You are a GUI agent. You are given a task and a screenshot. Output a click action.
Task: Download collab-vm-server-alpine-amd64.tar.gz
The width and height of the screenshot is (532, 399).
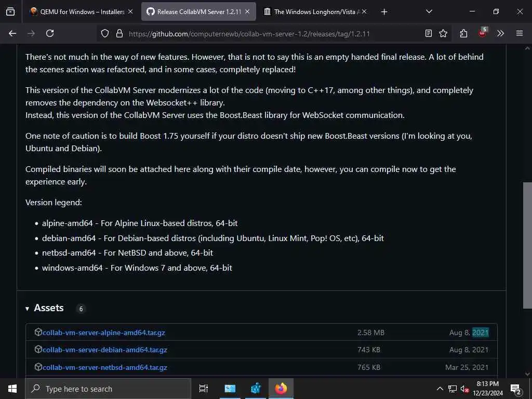tap(104, 332)
